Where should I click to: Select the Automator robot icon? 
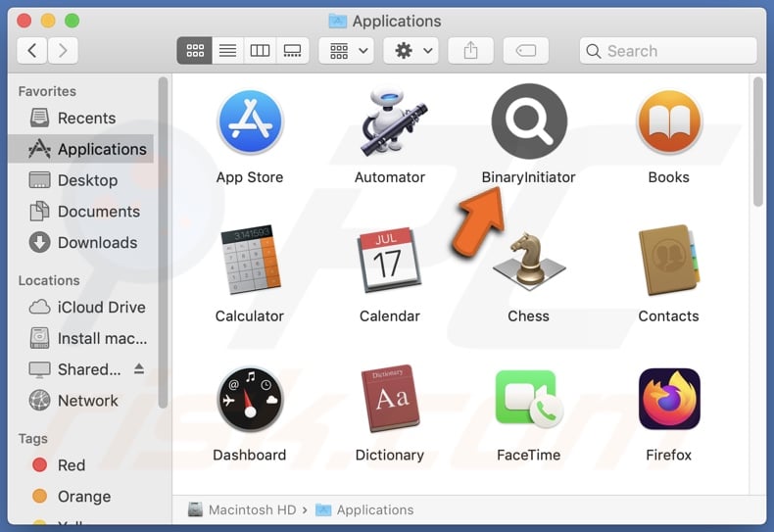(x=393, y=121)
